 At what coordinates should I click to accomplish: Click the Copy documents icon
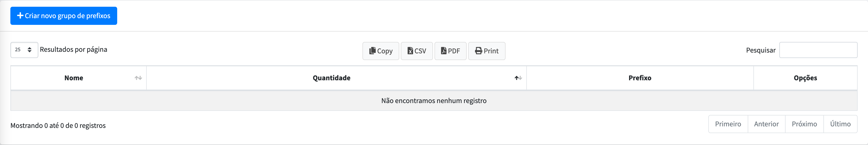click(372, 51)
